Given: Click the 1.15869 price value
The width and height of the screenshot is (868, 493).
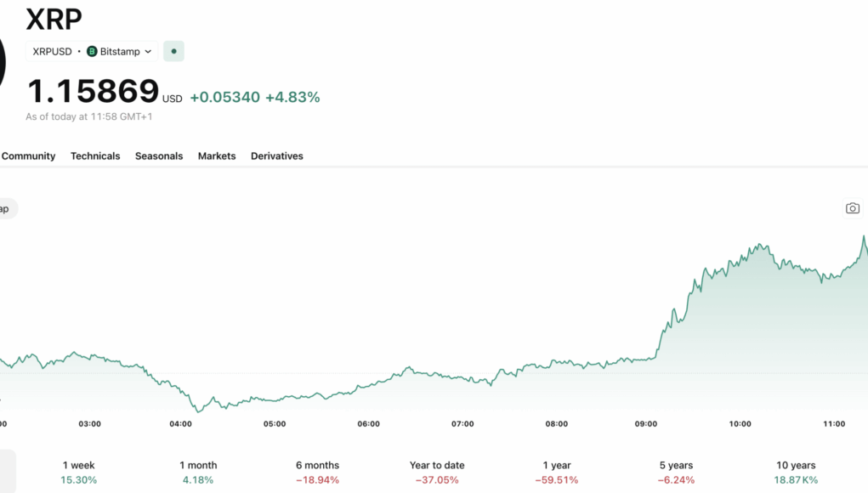Looking at the screenshot, I should pos(93,91).
